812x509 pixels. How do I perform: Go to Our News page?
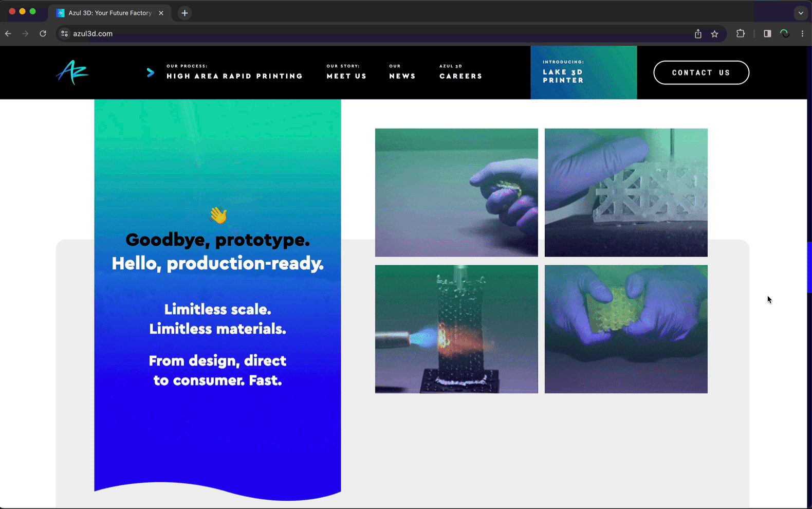click(402, 72)
